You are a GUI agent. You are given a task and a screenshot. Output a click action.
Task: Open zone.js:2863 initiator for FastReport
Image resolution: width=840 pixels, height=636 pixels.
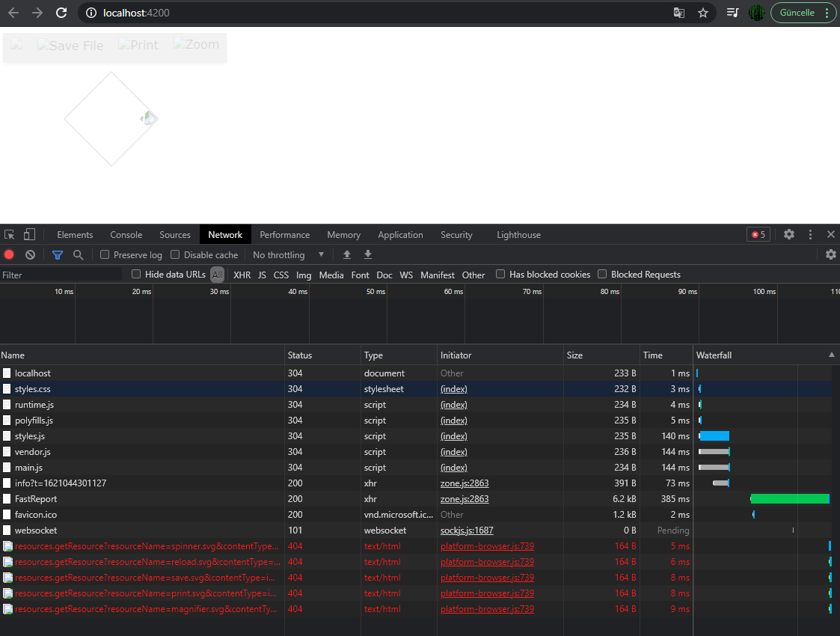[x=465, y=499]
